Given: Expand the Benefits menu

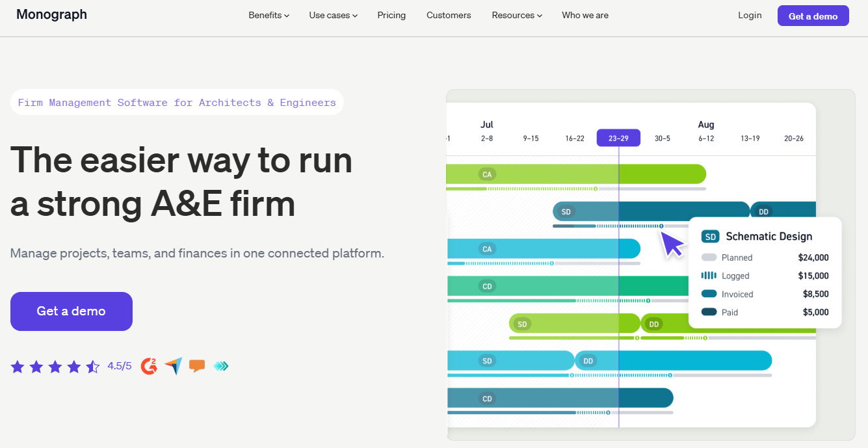Looking at the screenshot, I should (269, 15).
